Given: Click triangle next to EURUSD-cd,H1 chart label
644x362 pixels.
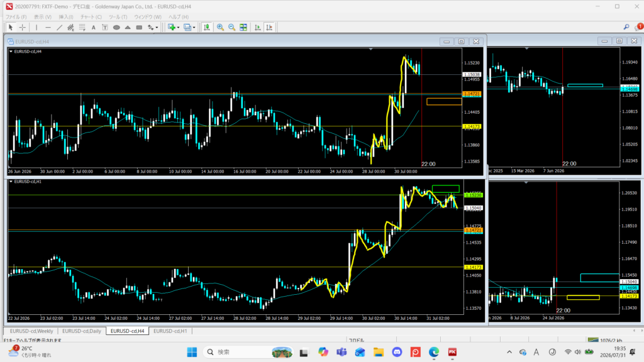Looking at the screenshot, I should click(x=11, y=182).
